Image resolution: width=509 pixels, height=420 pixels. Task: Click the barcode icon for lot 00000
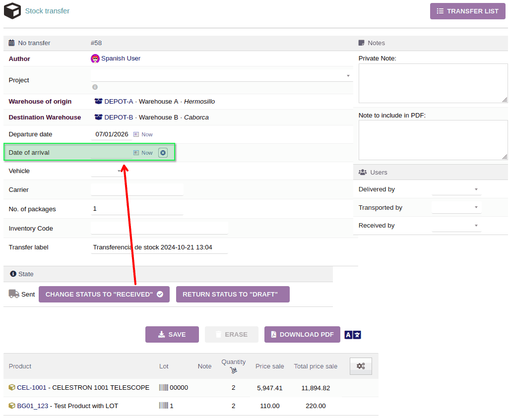(x=164, y=388)
